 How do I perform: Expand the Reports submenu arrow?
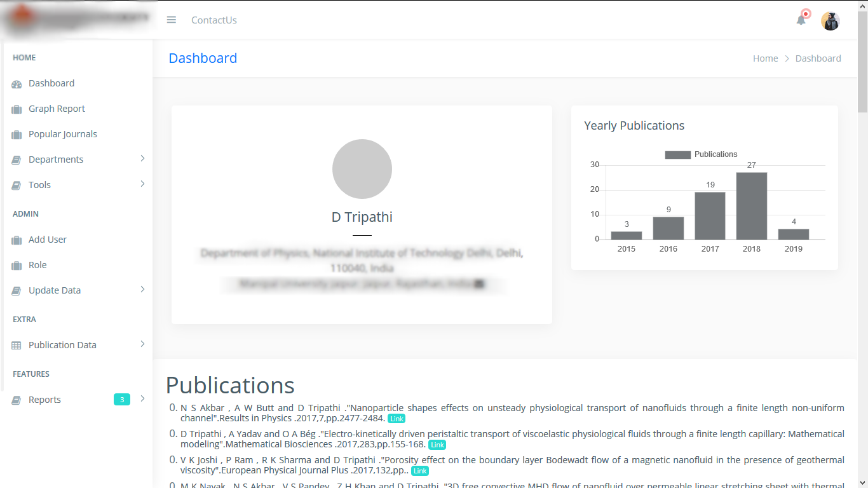[142, 398]
